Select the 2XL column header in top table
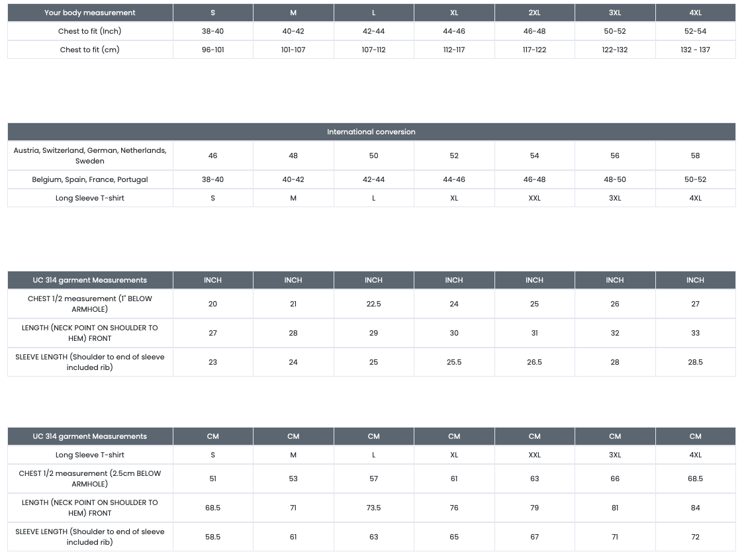 point(534,13)
